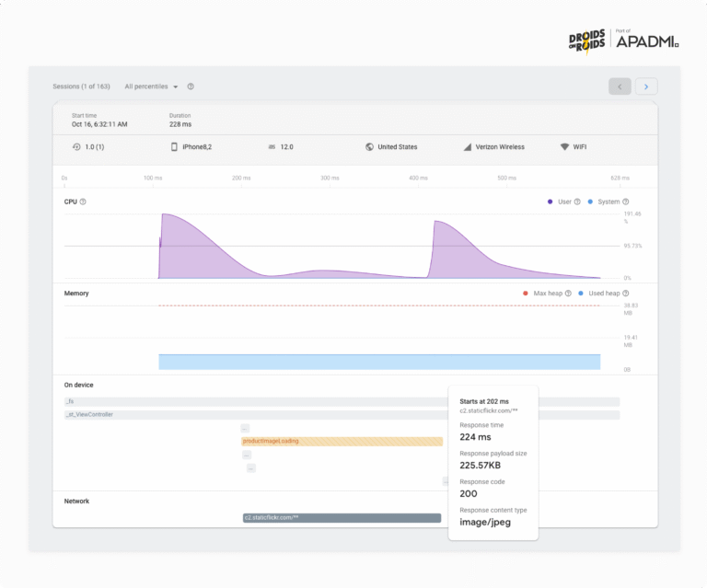The width and height of the screenshot is (707, 588).
Task: Click the globe icon for United States
Action: click(x=369, y=147)
